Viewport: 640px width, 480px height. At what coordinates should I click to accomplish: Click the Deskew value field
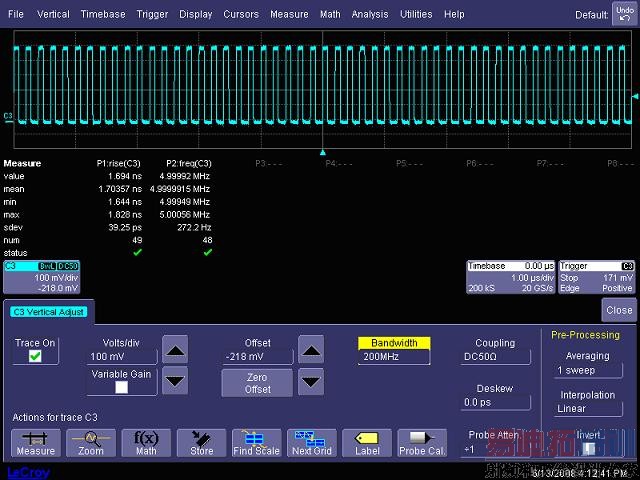[495, 402]
